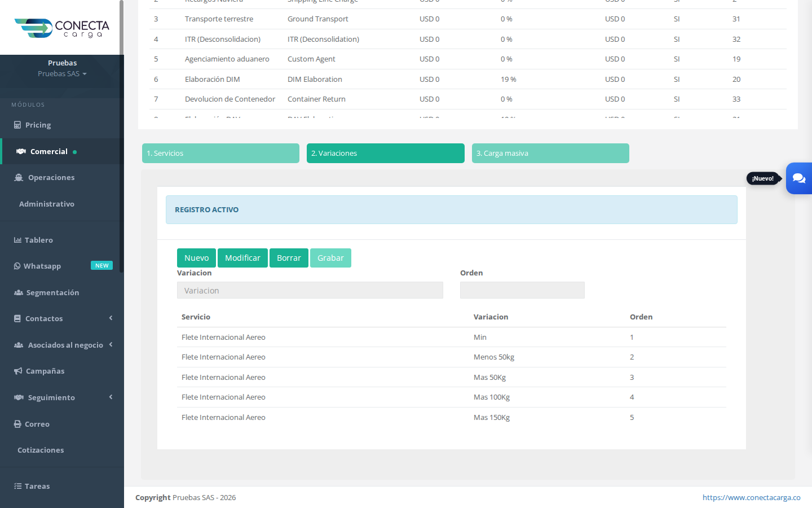Expand Asociados al negocio chevron

click(x=111, y=344)
